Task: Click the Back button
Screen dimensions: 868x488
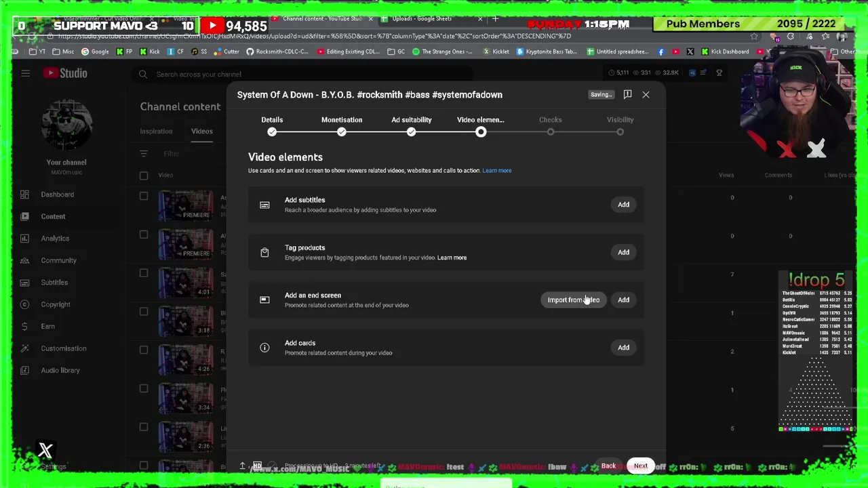Action: [608, 466]
